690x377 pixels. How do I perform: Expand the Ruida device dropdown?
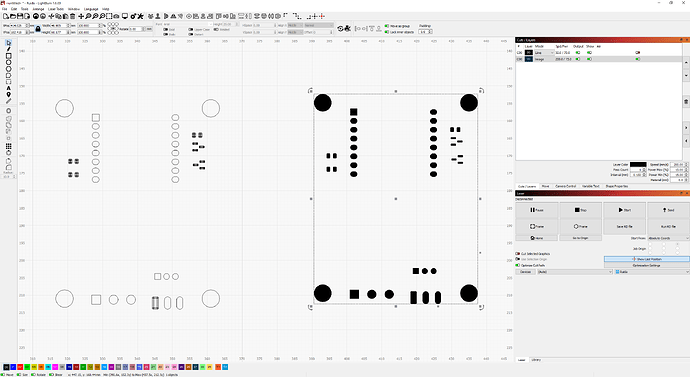(x=652, y=272)
